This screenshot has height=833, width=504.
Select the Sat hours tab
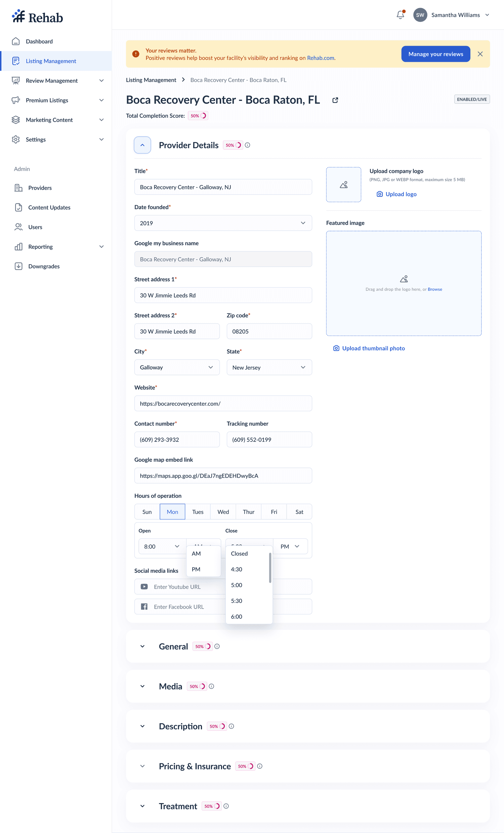[299, 512]
